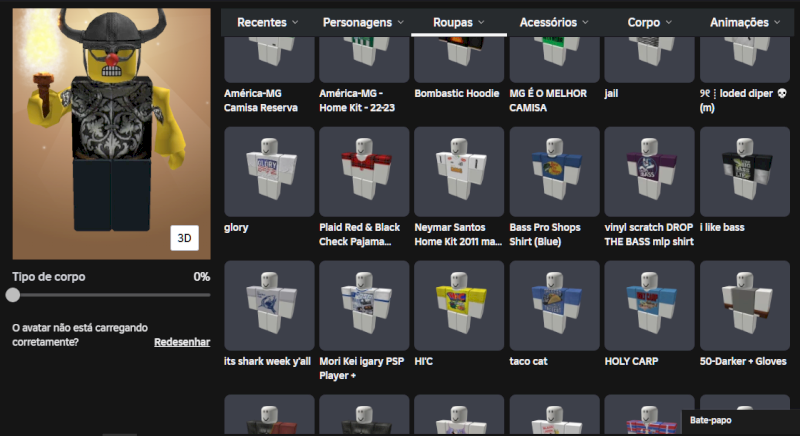Select Neymar Santos Home Kit 2011 thumbnail
The image size is (800, 436).
459,172
